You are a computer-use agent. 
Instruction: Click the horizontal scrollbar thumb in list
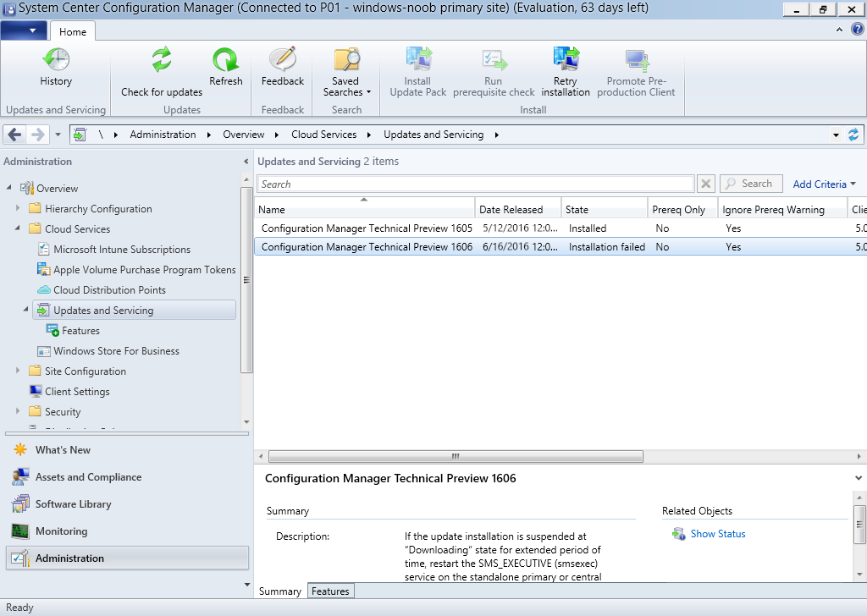point(456,456)
